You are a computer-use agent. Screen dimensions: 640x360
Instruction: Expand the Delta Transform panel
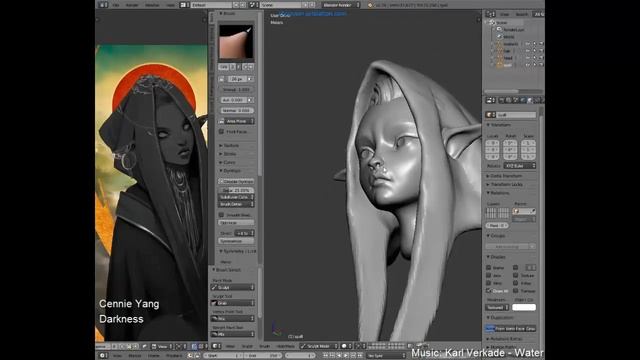point(504,176)
